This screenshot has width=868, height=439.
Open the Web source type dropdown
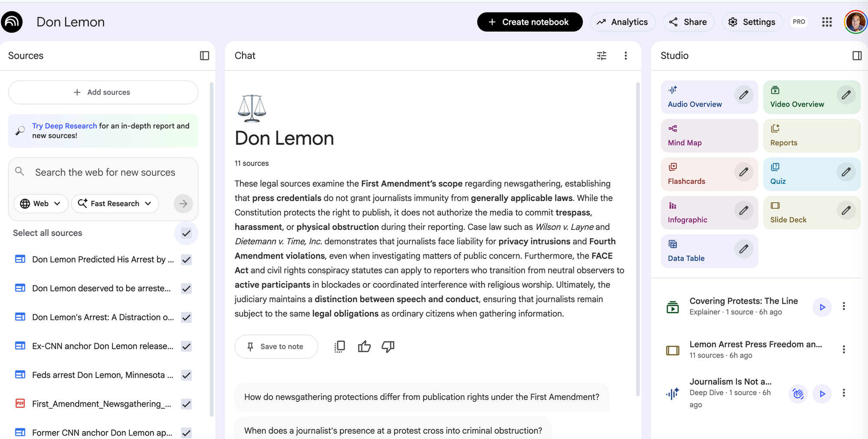pyautogui.click(x=41, y=203)
